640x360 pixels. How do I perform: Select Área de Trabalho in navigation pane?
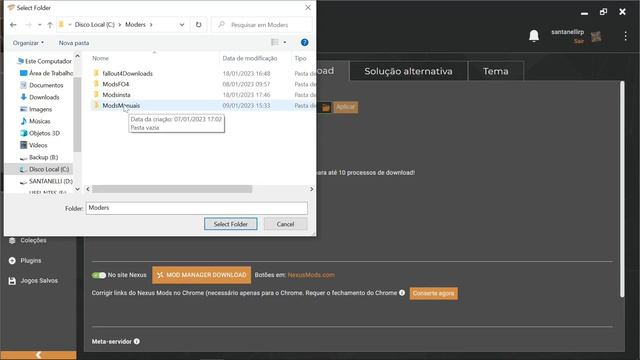tap(46, 73)
